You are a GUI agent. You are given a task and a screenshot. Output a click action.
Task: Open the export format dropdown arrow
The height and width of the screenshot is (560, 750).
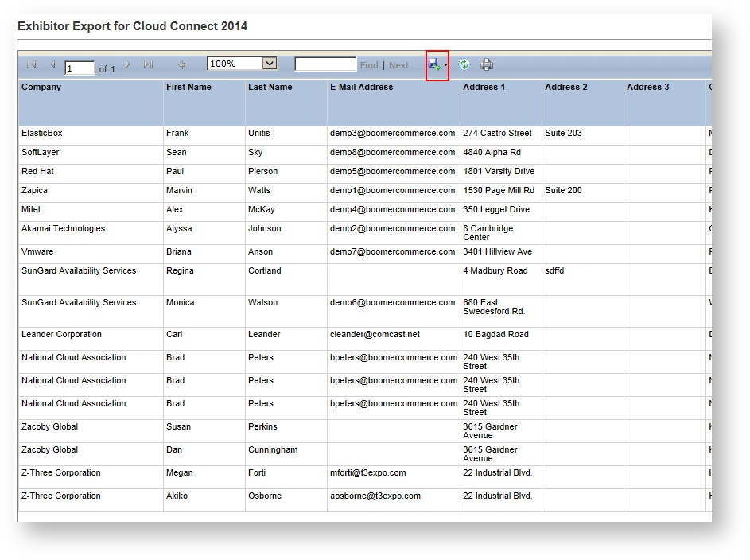[445, 64]
